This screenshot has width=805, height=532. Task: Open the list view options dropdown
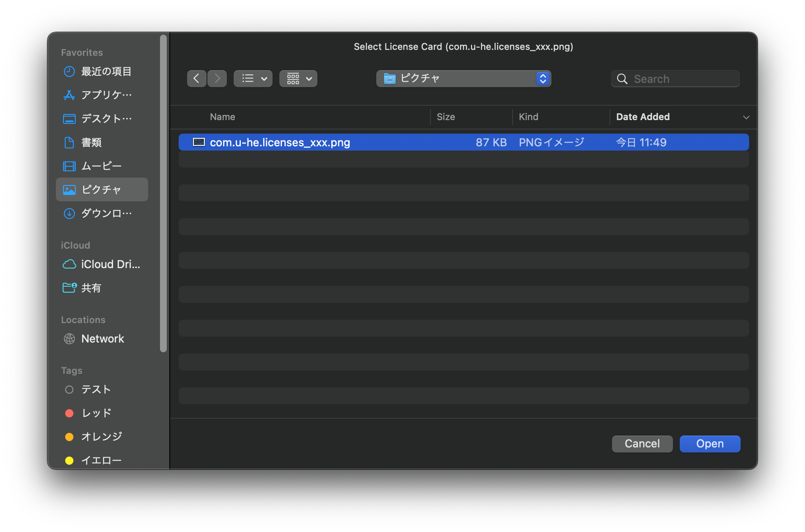[253, 79]
